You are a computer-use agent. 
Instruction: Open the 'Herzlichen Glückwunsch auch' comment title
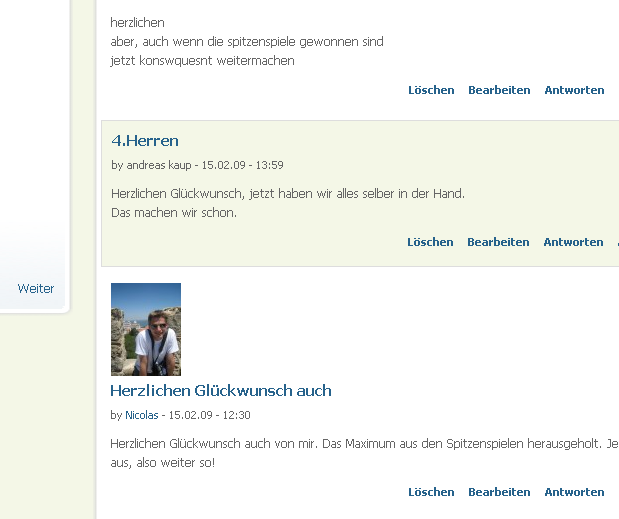click(x=221, y=391)
